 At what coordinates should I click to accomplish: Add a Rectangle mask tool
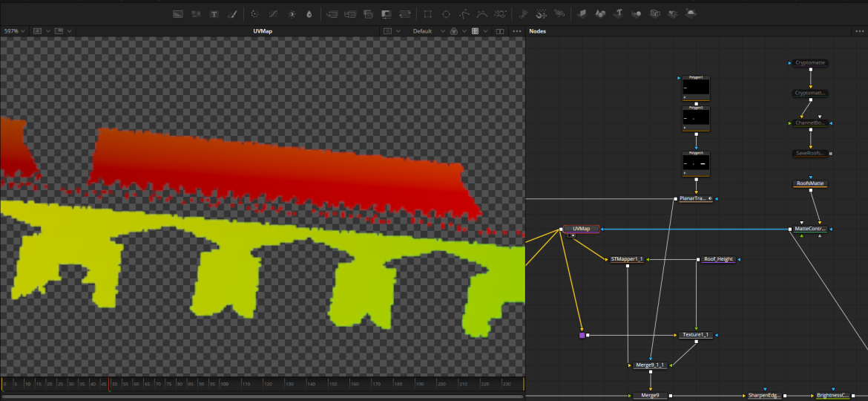click(428, 14)
